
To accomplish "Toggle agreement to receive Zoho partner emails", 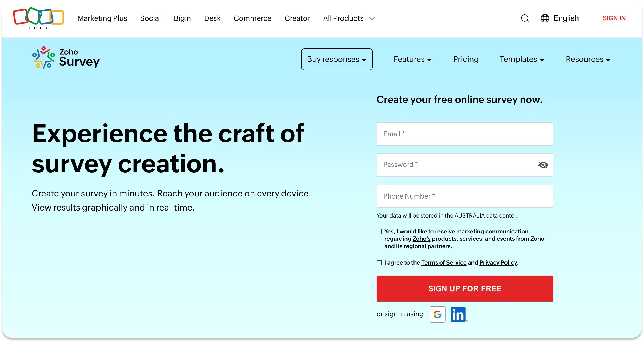I will coord(379,231).
